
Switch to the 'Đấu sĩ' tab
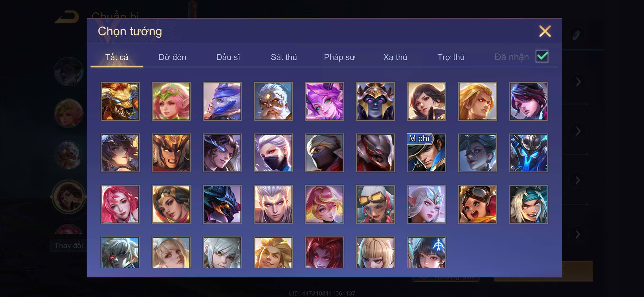(x=228, y=57)
